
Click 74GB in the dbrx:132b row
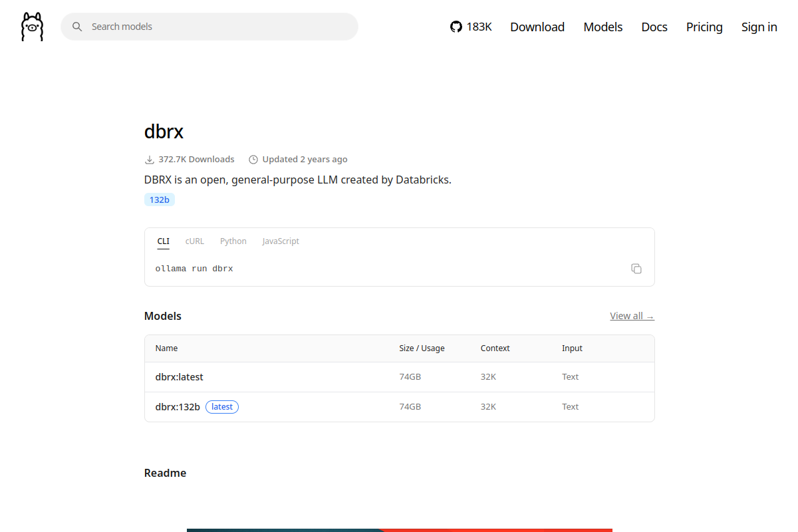click(x=410, y=407)
